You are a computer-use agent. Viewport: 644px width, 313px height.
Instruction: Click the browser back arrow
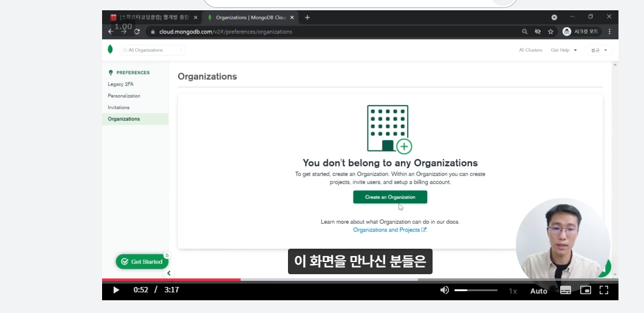(x=111, y=32)
